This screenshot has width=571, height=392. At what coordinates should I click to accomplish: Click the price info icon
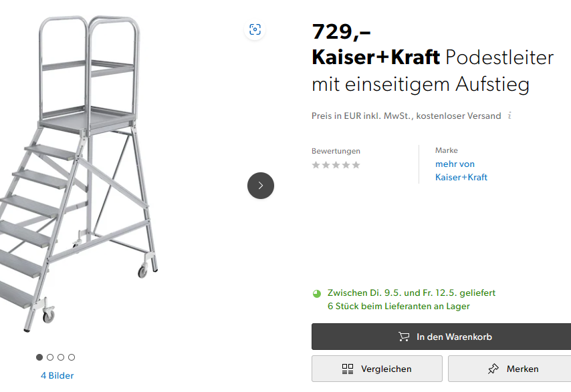(x=509, y=116)
